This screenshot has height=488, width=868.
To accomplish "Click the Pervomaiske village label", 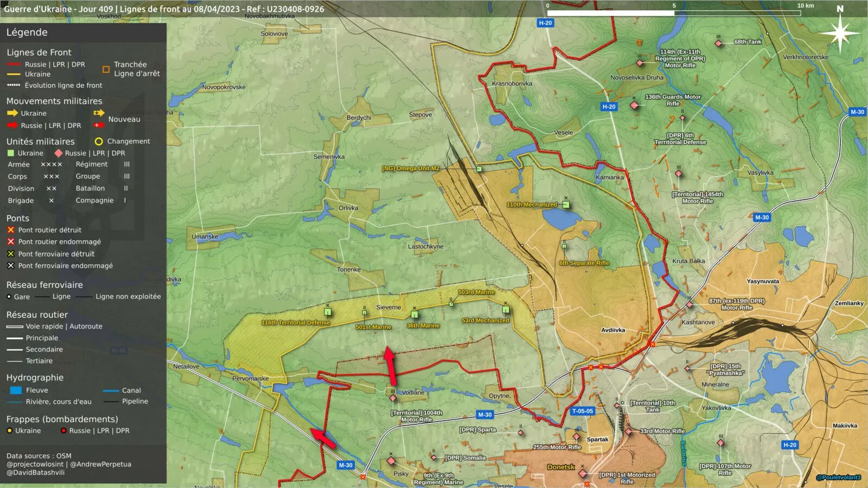I will pyautogui.click(x=251, y=378).
